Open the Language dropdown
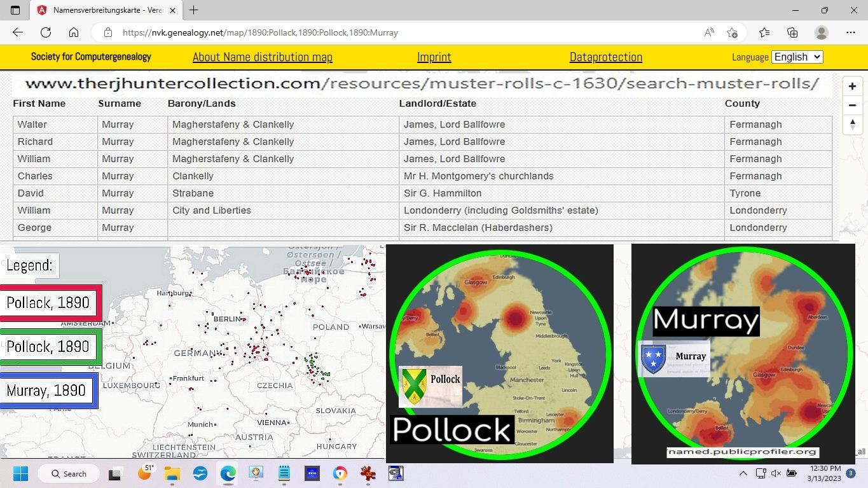Image resolution: width=868 pixels, height=488 pixels. (797, 57)
